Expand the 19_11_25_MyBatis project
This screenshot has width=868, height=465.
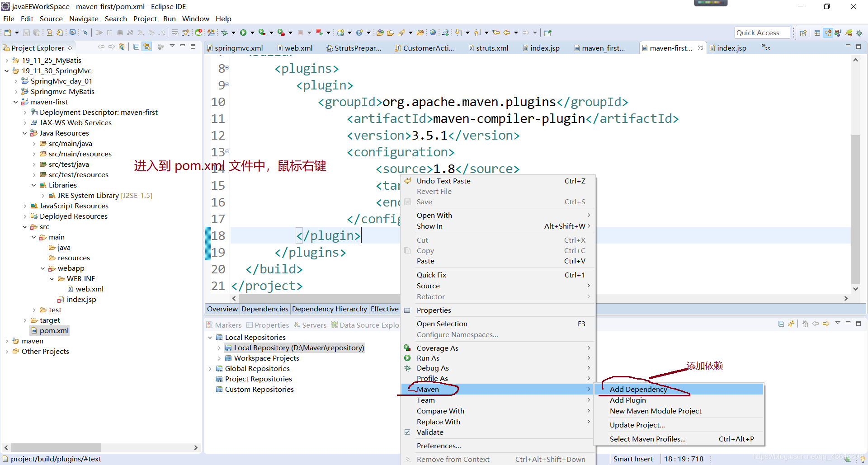(x=6, y=61)
